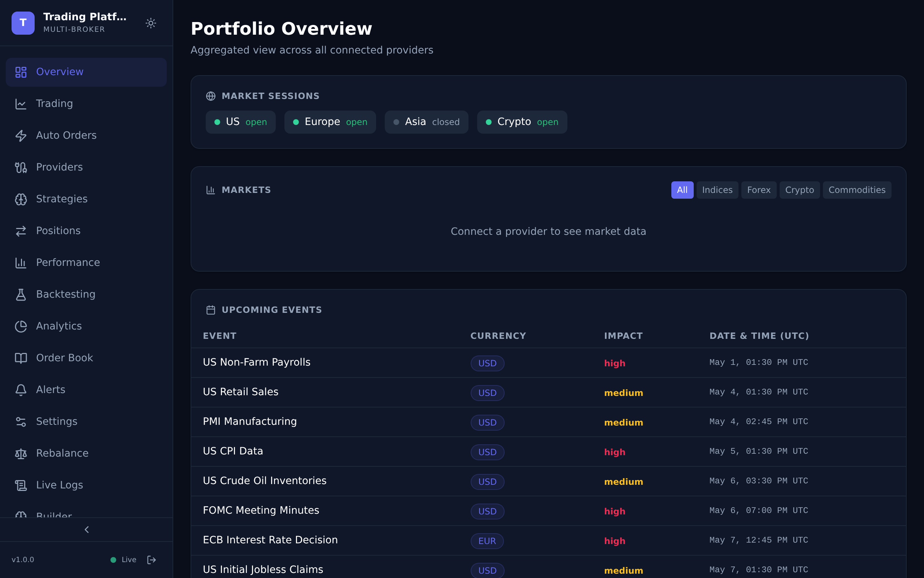Click the Live Logs scroll icon
Viewport: 924px width, 578px height.
pyautogui.click(x=21, y=485)
